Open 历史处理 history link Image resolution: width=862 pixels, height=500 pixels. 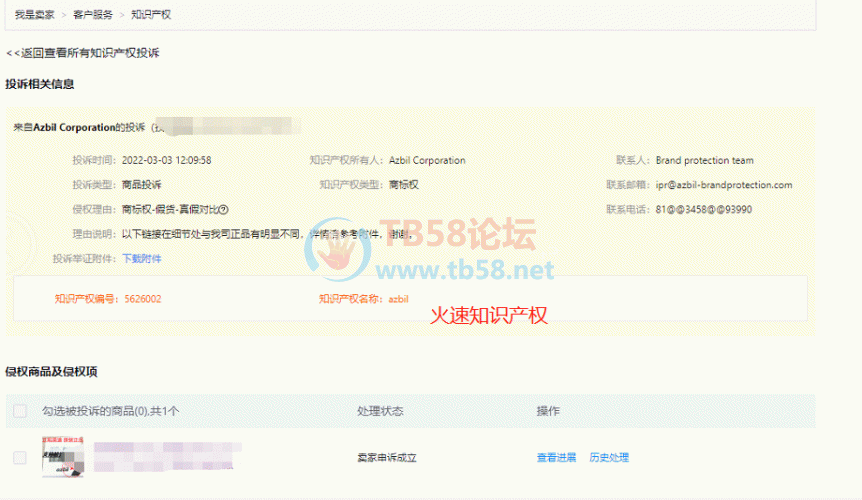609,458
